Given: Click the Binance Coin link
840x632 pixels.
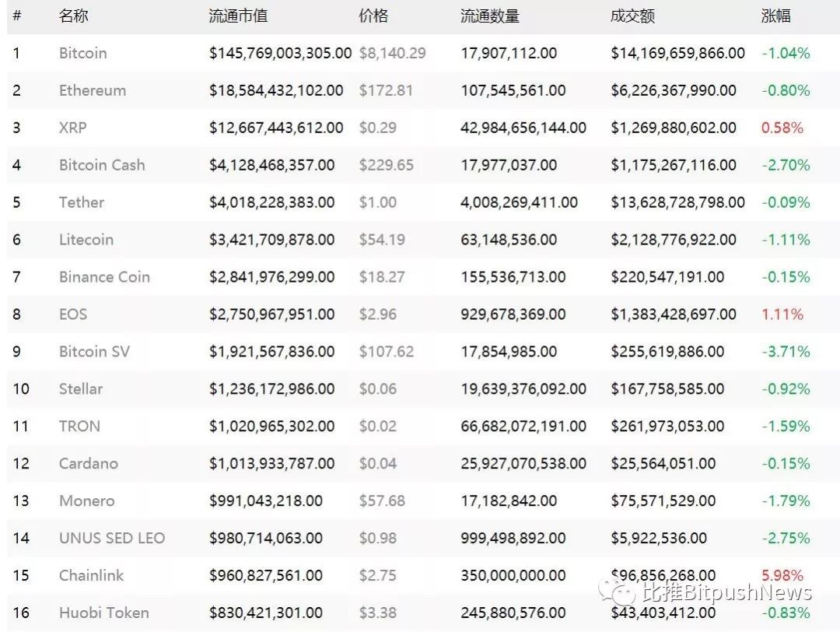Looking at the screenshot, I should (104, 276).
